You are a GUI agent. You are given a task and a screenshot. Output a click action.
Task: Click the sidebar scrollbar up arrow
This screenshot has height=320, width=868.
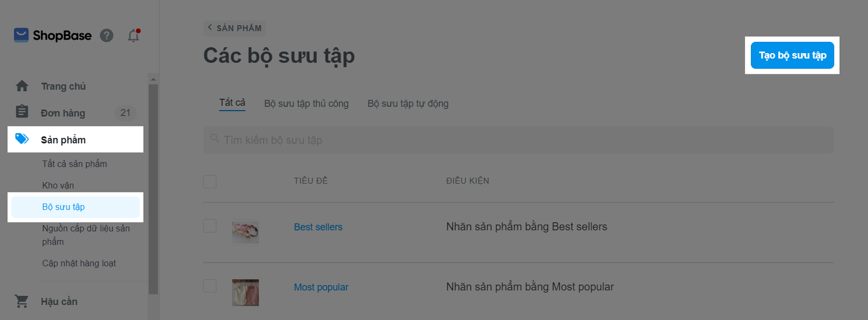pos(153,79)
